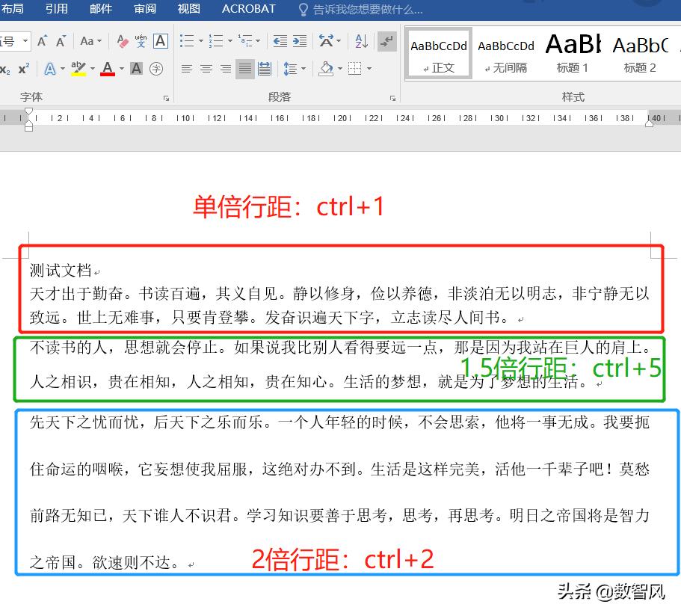Select the bullet list icon
This screenshot has width=681, height=616.
coord(188,40)
